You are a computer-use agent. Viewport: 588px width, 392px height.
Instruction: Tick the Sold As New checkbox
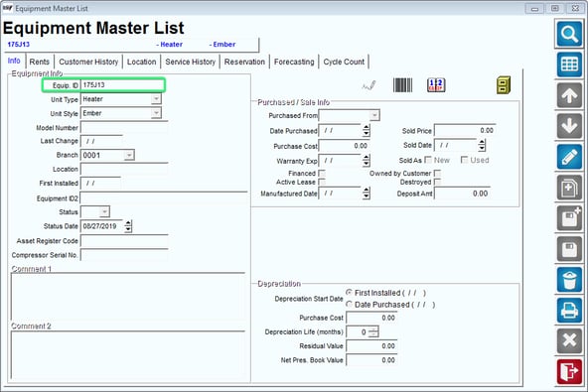pyautogui.click(x=428, y=160)
